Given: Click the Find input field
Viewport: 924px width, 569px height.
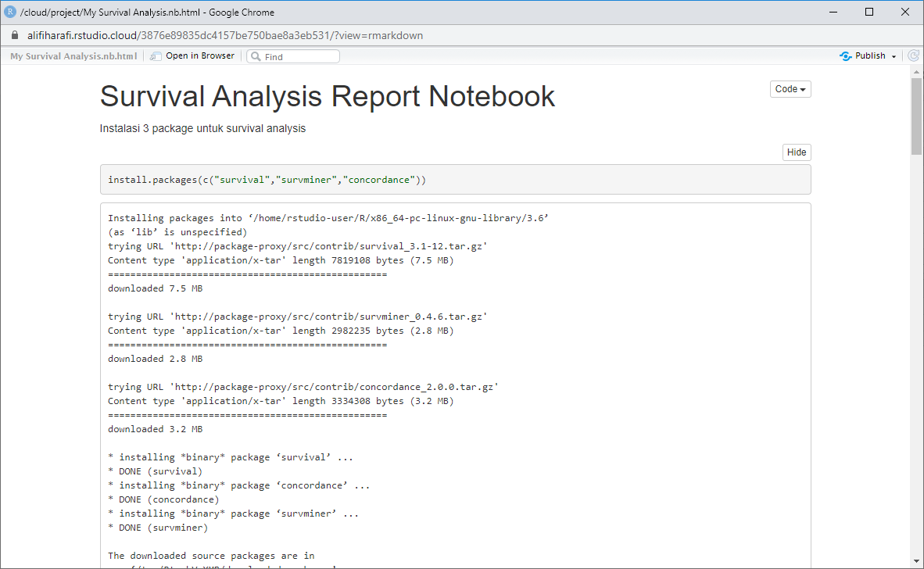Looking at the screenshot, I should pos(293,56).
